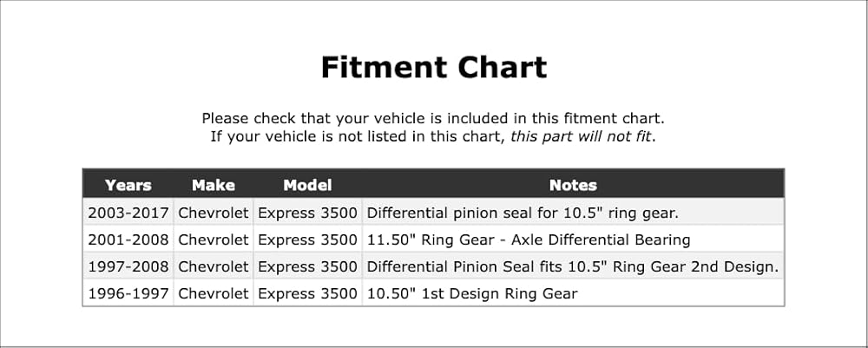
Task: Select Chevrolet in the 1996-1997 row
Action: (x=214, y=293)
